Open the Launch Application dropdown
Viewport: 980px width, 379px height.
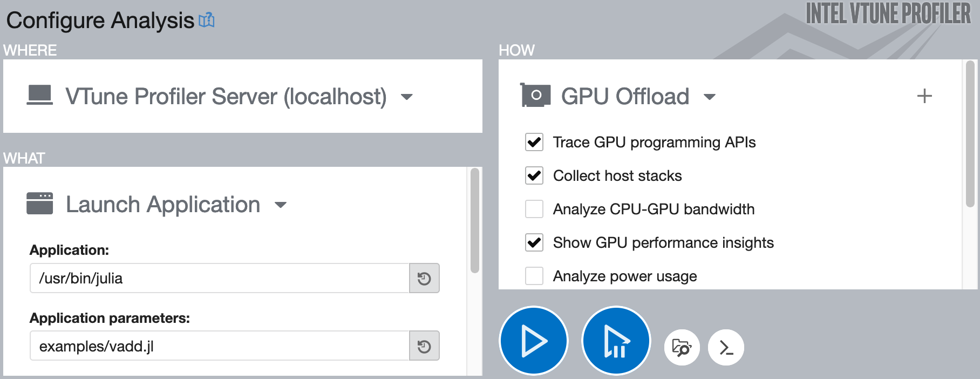[x=281, y=205]
